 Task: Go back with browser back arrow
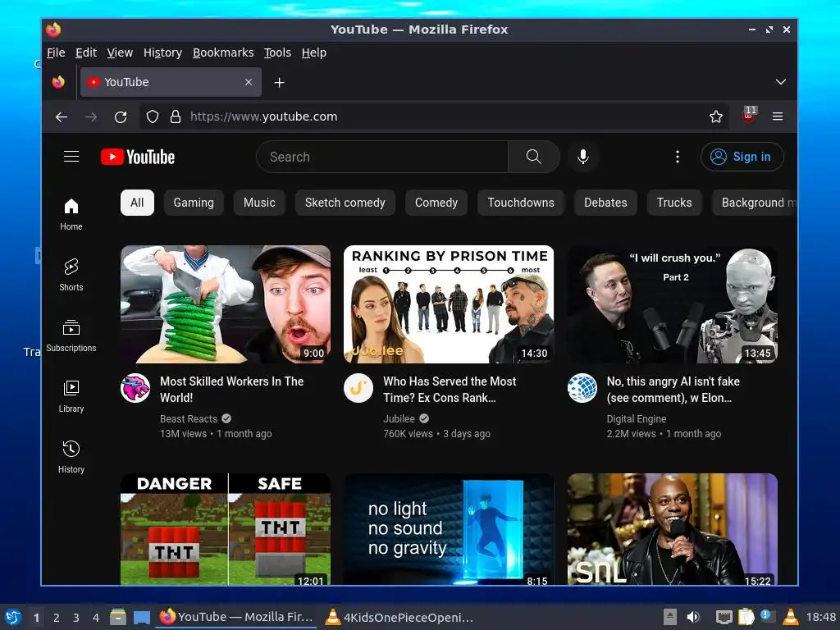coord(62,116)
